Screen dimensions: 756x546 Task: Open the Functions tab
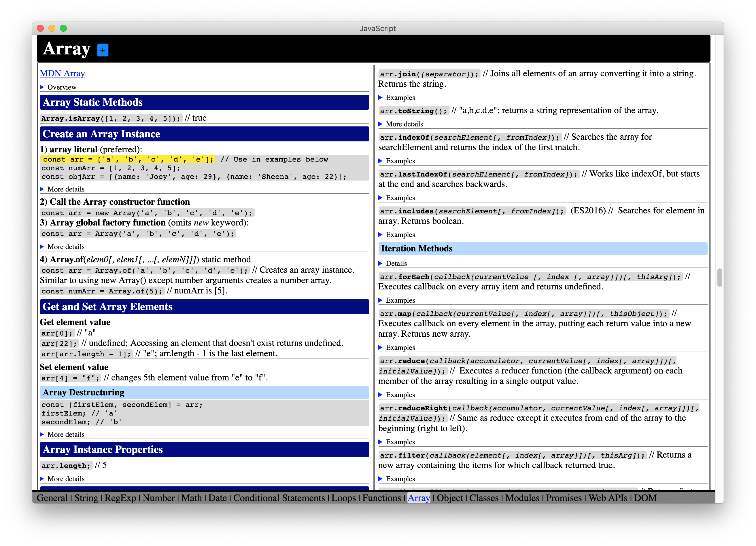coord(382,498)
